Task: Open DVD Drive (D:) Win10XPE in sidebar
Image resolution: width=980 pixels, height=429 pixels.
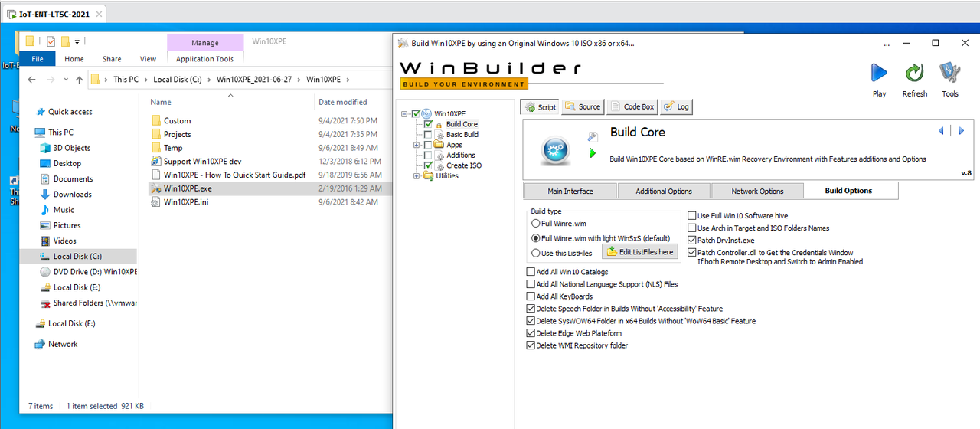Action: (x=89, y=272)
